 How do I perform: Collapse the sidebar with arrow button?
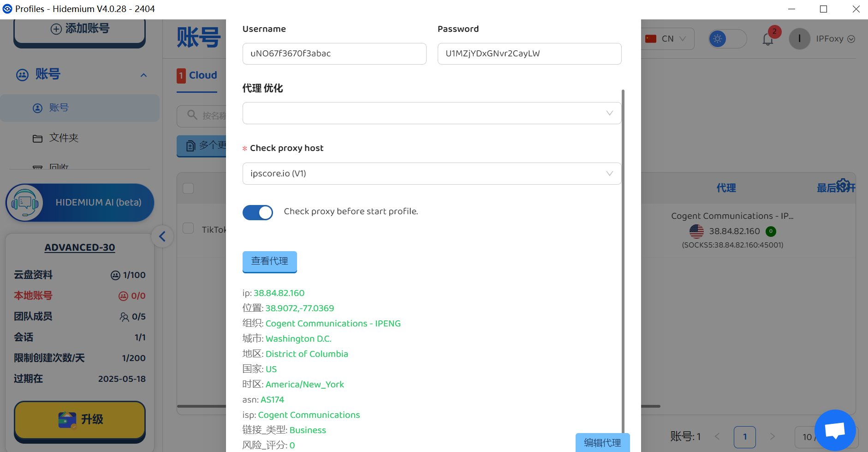(162, 236)
